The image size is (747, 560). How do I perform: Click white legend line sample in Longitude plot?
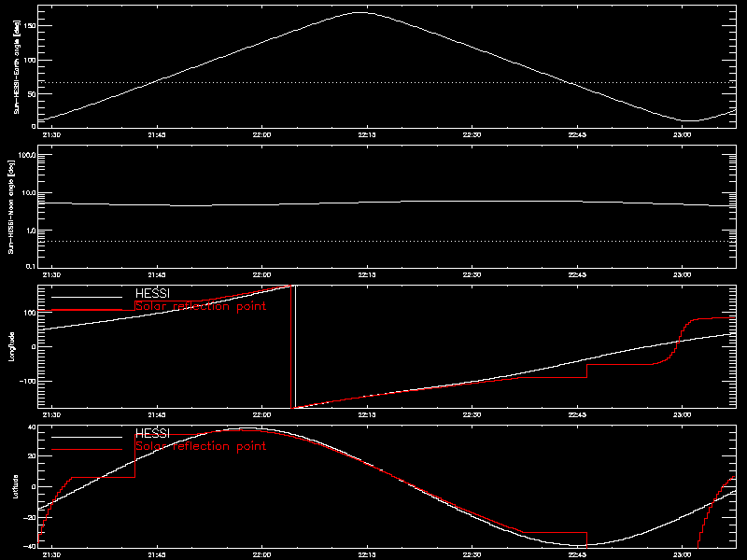point(87,297)
